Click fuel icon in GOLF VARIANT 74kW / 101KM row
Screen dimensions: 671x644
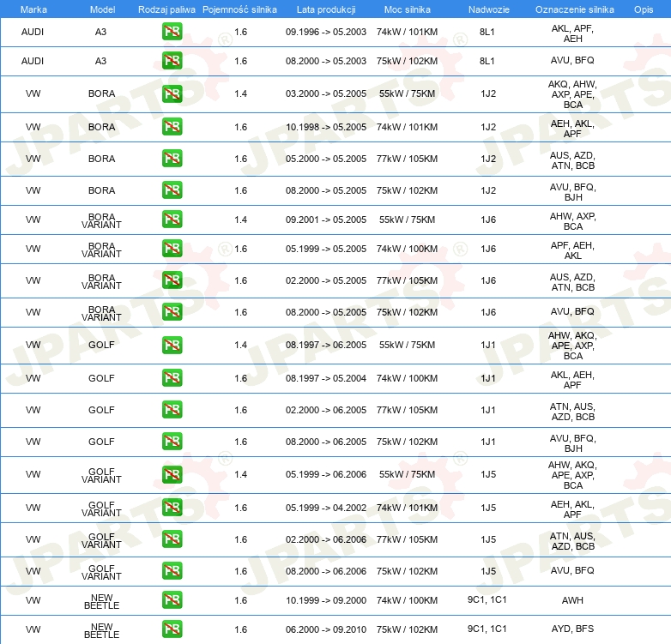(172, 508)
